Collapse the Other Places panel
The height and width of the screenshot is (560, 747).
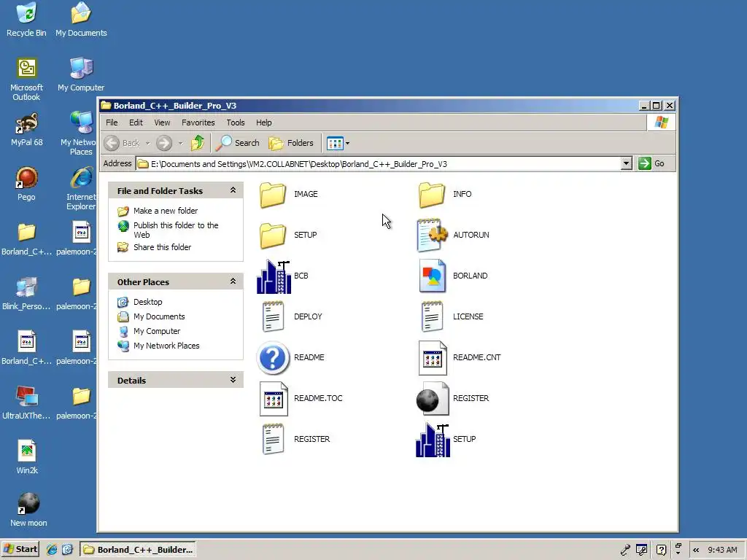233,281
